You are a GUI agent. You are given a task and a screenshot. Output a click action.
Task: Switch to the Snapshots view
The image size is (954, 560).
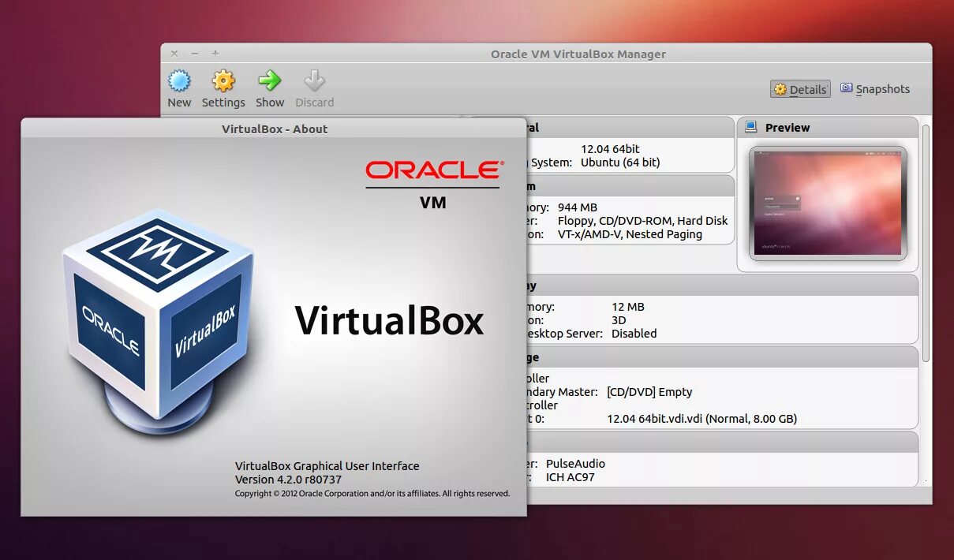(881, 89)
